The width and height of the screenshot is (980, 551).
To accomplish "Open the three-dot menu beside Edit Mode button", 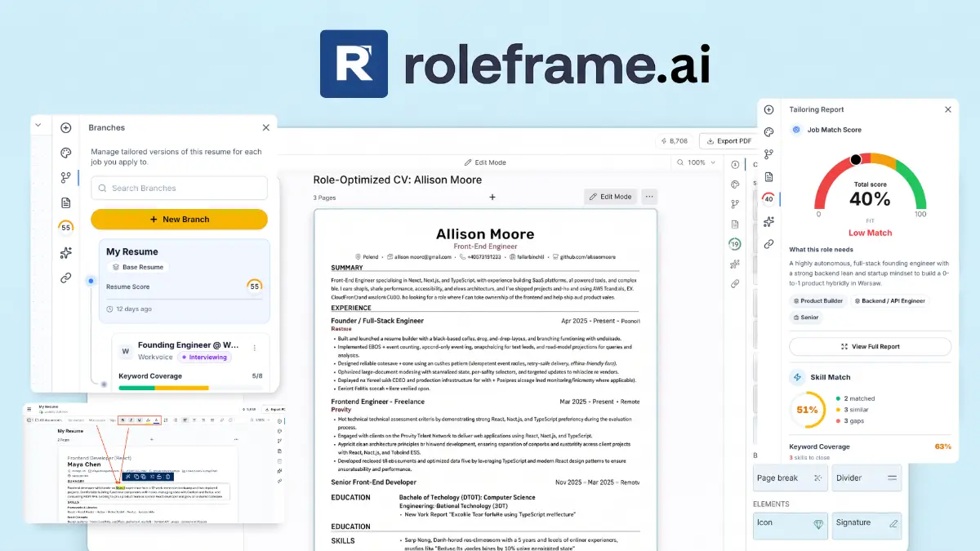I will click(x=649, y=197).
